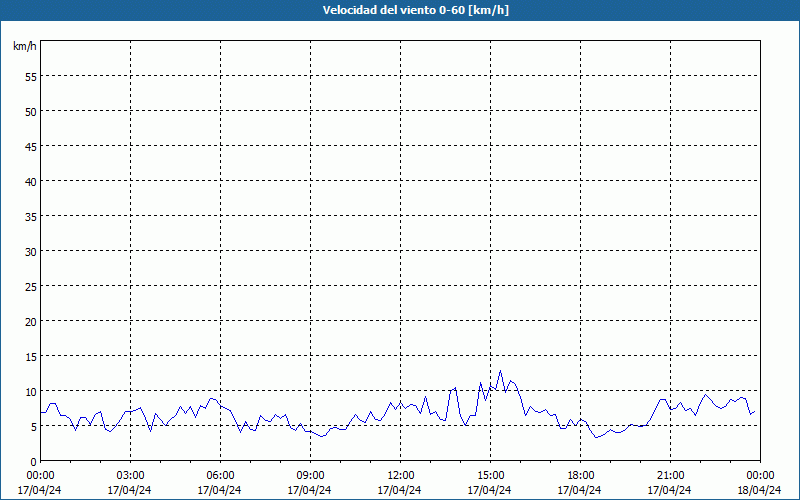
Task: Click the y-axis label '35'
Action: pyautogui.click(x=31, y=216)
